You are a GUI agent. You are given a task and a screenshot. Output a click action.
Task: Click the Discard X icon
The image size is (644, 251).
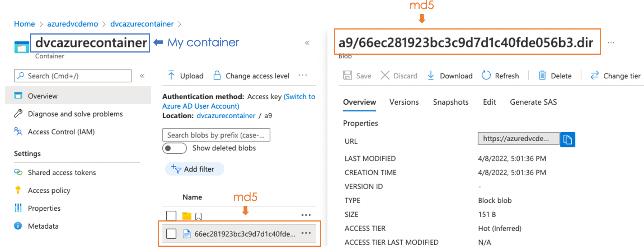coord(385,75)
